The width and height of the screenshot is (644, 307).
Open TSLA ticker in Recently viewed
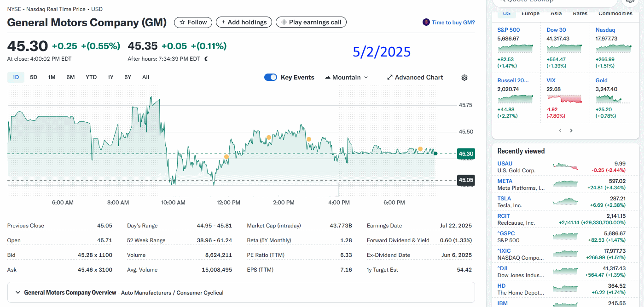point(504,199)
